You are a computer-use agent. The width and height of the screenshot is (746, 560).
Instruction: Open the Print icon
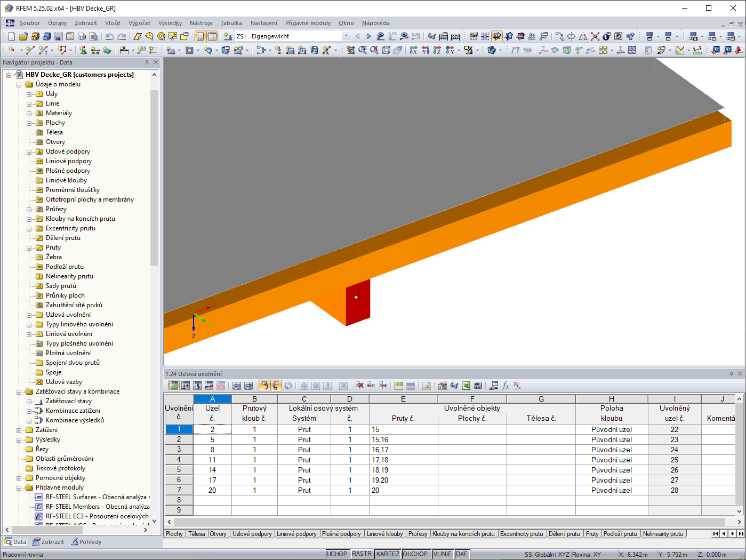[82, 36]
